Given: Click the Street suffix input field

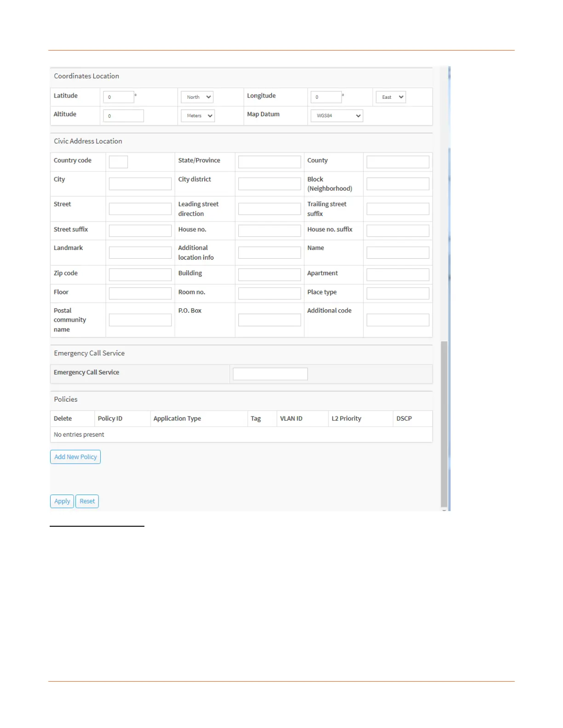Looking at the screenshot, I should click(x=140, y=231).
